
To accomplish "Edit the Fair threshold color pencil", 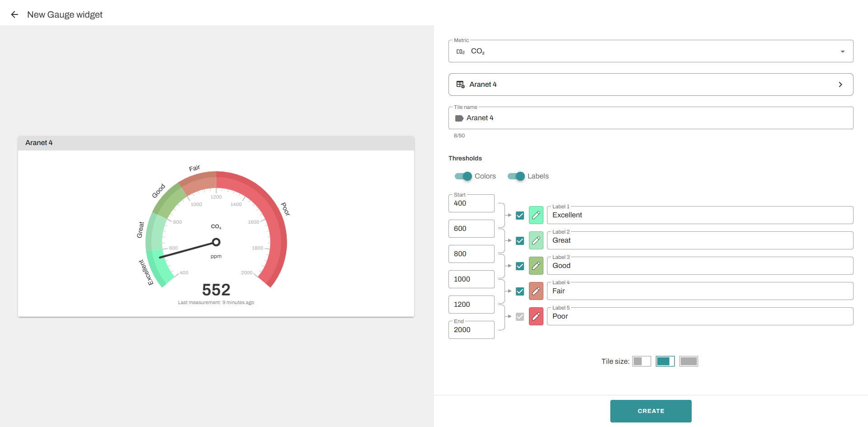I will pyautogui.click(x=536, y=291).
